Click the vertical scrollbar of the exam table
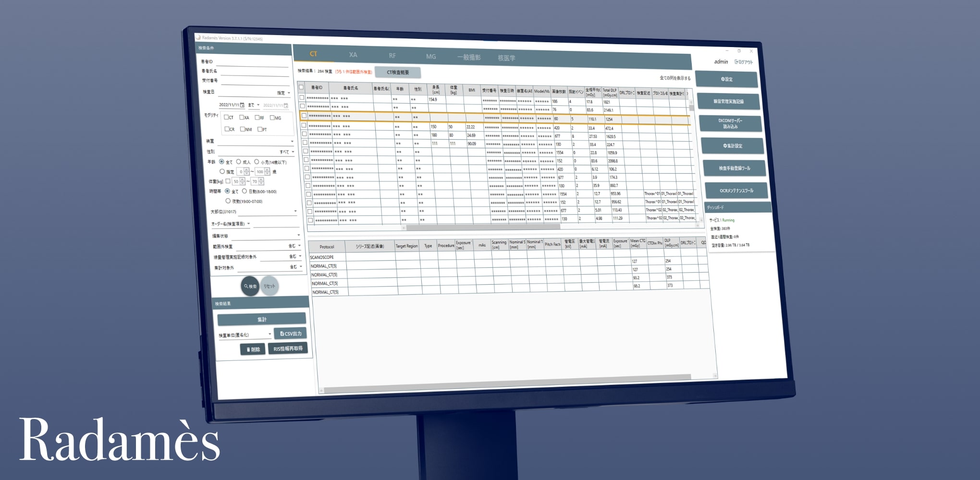 pos(691,108)
